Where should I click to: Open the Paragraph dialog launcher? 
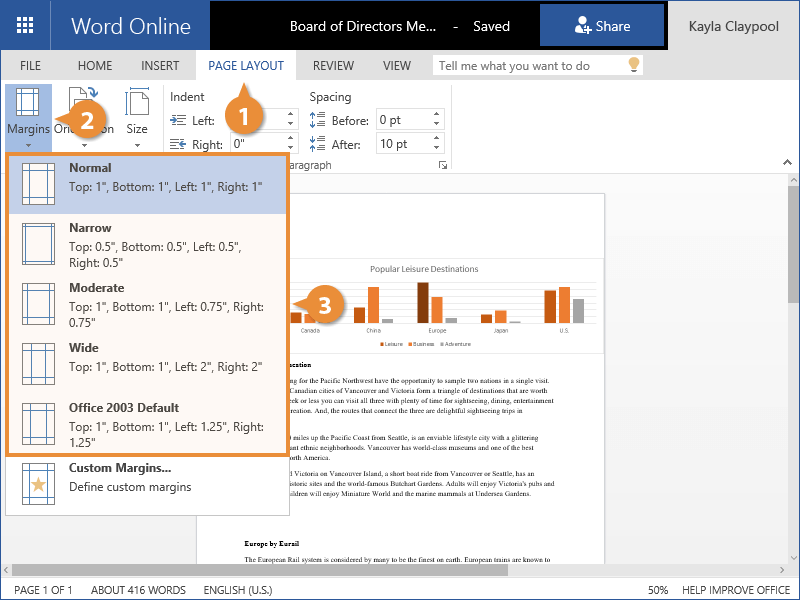tap(443, 165)
